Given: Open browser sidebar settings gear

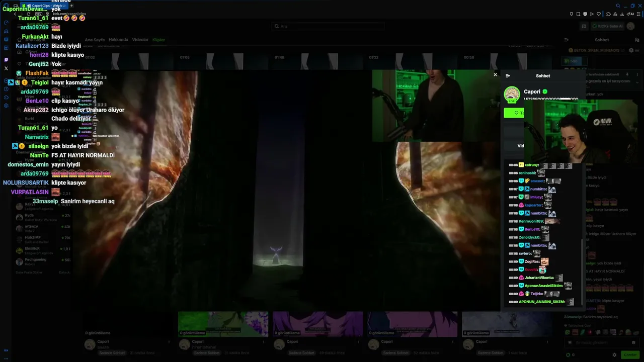Looking at the screenshot, I should 6,106.
